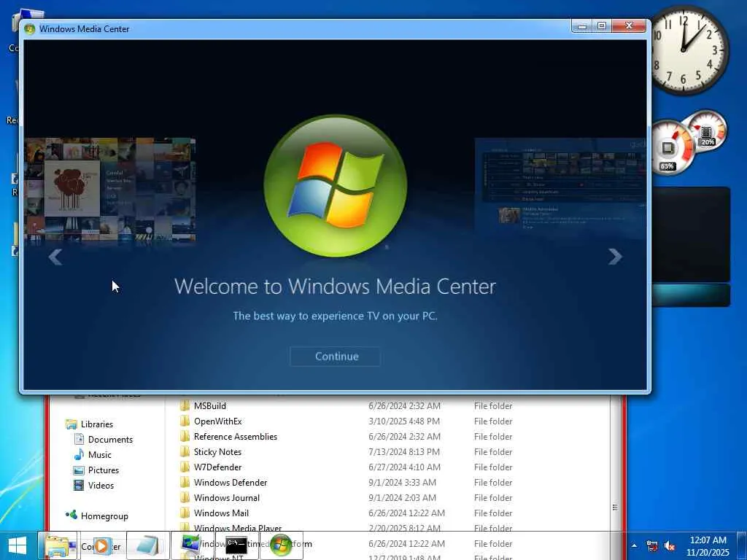
Task: Select the Windows Defender folder icon
Action: point(185,482)
